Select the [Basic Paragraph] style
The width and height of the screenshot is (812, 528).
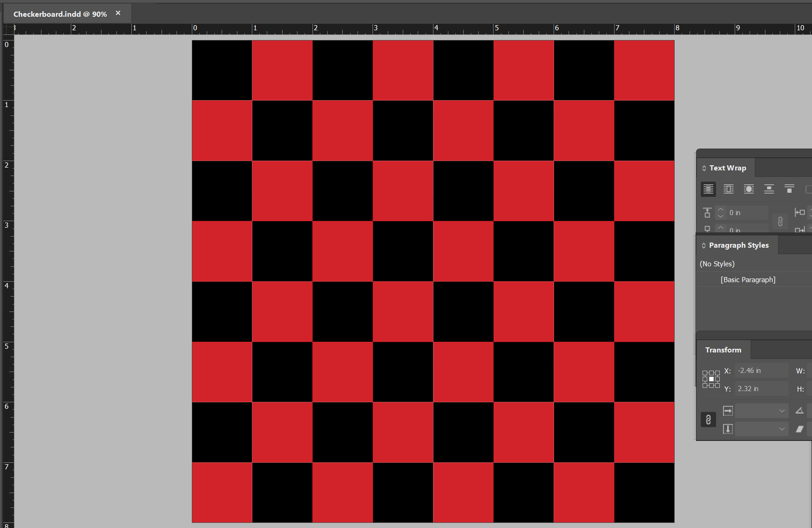748,279
